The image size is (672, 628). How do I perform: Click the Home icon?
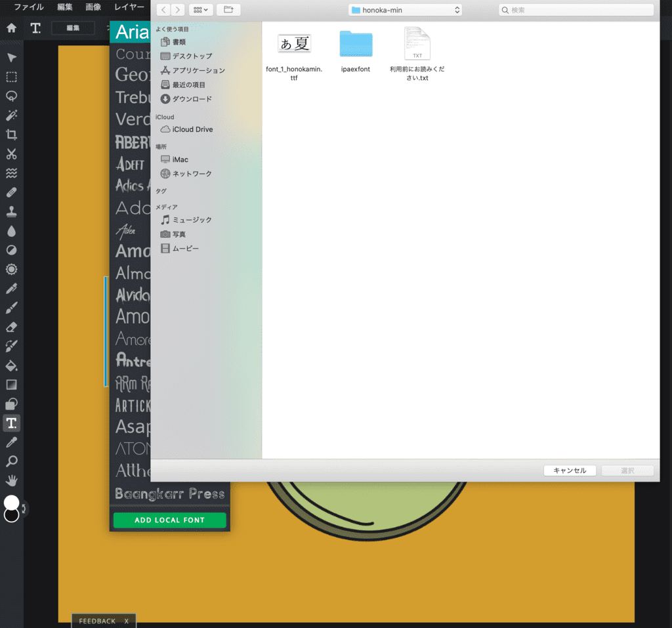(10, 28)
